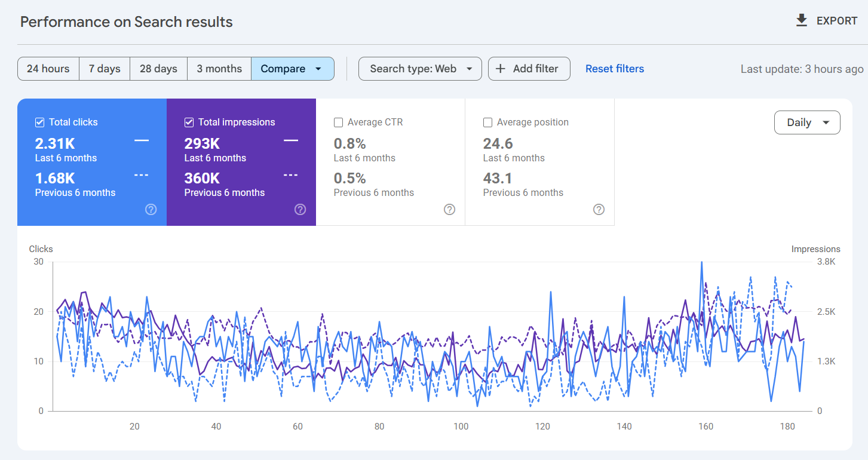868x460 pixels.
Task: Open help for Total clicks metric
Action: tap(151, 210)
